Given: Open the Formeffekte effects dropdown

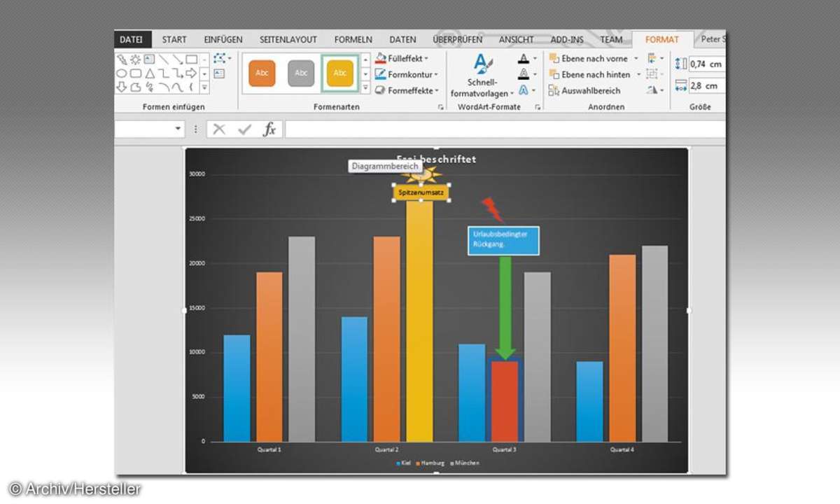Looking at the screenshot, I should click(x=407, y=90).
